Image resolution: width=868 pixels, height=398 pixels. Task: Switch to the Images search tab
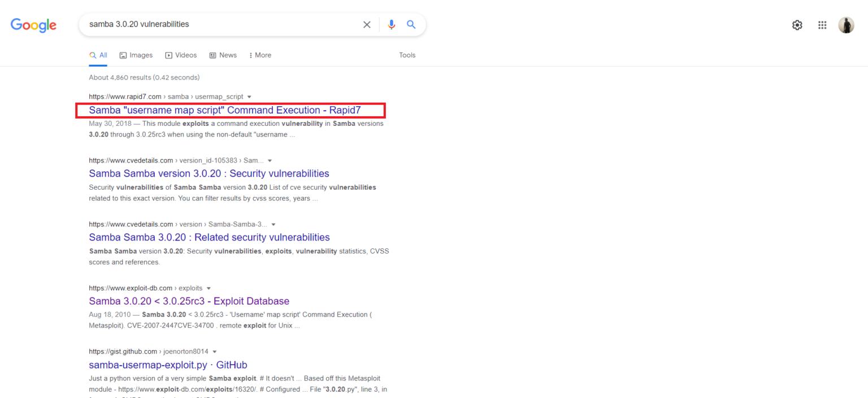pos(136,55)
